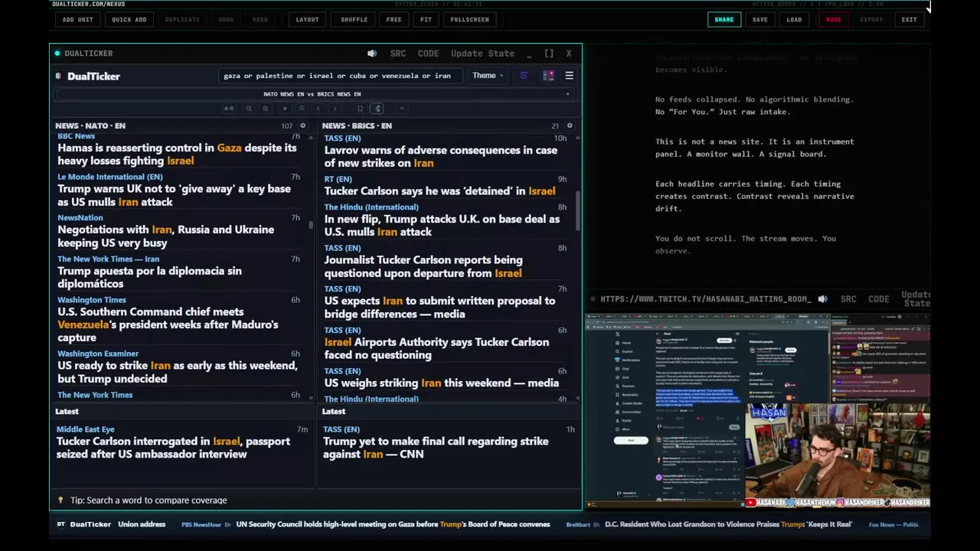Viewport: 980px width, 551px height.
Task: Open the DualTicker hamburger menu
Action: tap(569, 76)
